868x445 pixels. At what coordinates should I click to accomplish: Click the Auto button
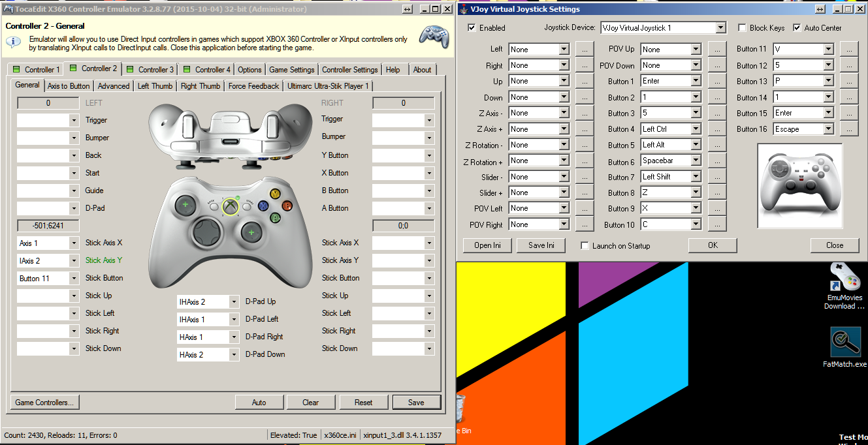(259, 403)
